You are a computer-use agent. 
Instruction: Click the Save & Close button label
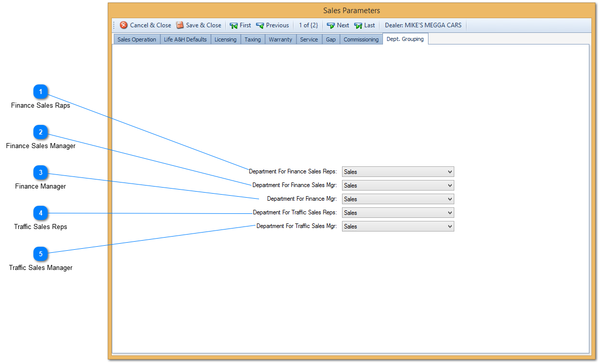click(x=203, y=25)
